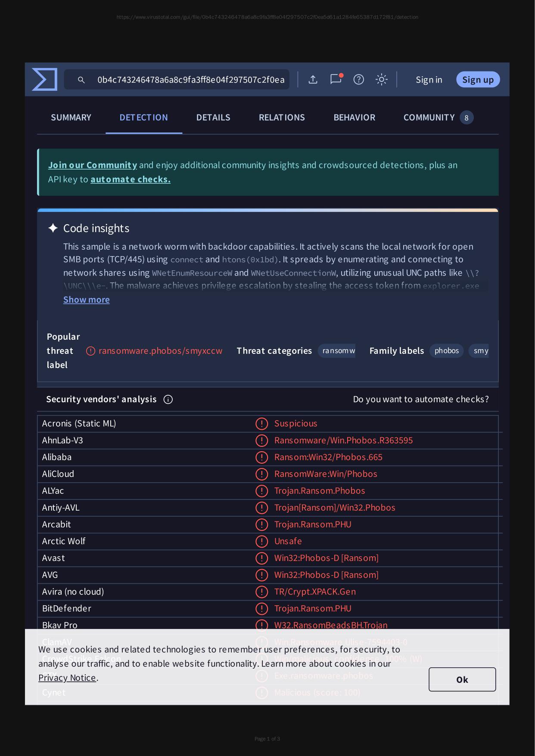Click the search magnifier icon
Viewport: 535px width, 756px height.
(81, 80)
